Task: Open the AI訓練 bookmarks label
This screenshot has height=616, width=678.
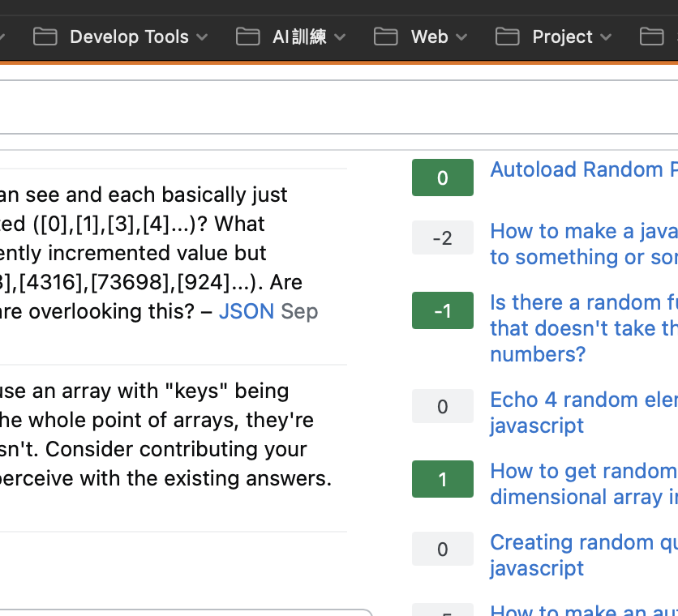Action: pyautogui.click(x=299, y=36)
